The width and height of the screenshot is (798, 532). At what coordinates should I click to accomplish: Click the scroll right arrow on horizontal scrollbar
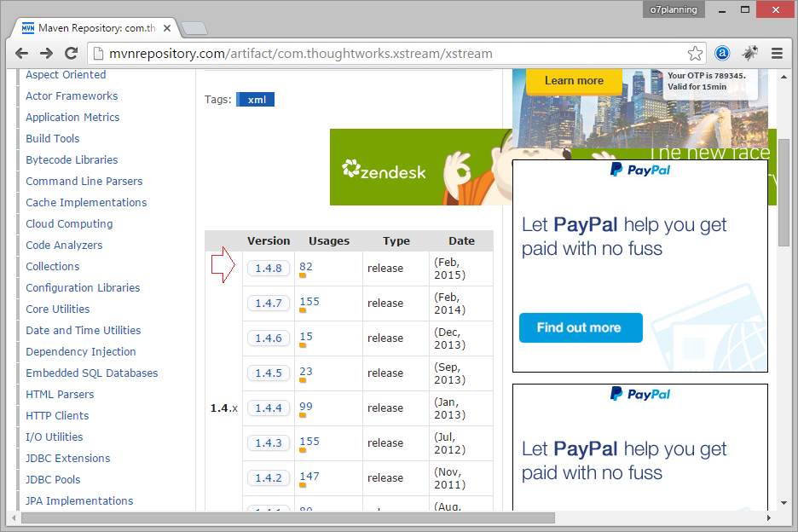[x=768, y=518]
